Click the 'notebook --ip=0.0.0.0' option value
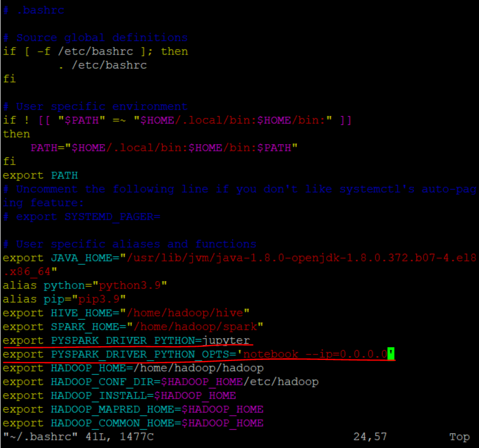Viewport: 479px width, 448px height. (315, 354)
